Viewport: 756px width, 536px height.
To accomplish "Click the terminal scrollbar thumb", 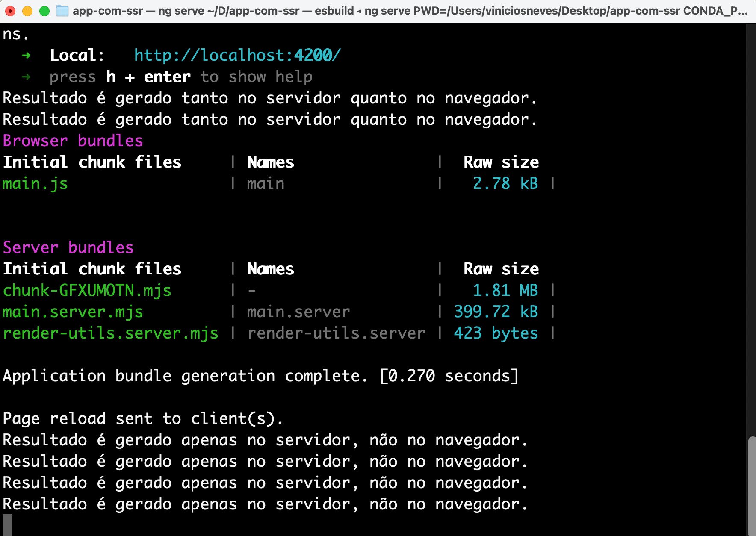I will pyautogui.click(x=751, y=486).
